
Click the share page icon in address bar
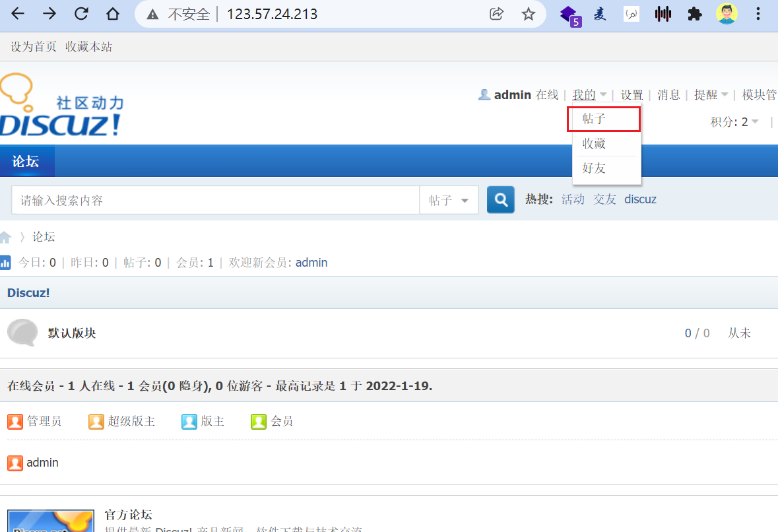[x=496, y=14]
